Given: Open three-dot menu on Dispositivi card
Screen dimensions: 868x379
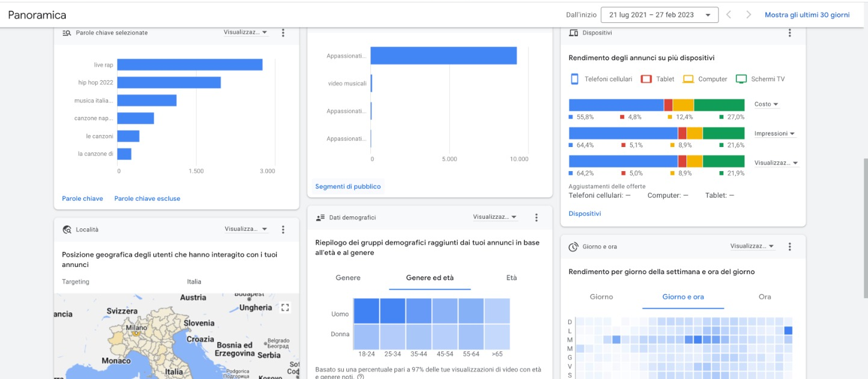Looking at the screenshot, I should [x=790, y=33].
